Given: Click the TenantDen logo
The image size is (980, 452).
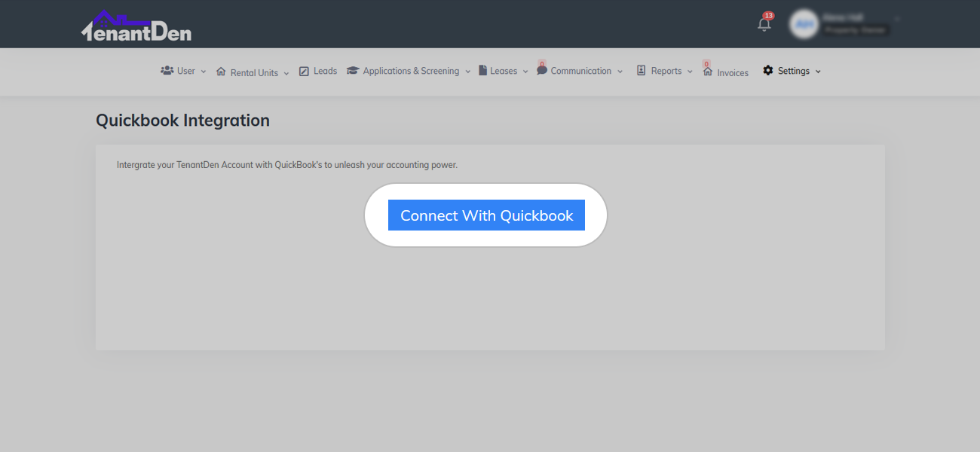Looking at the screenshot, I should coord(136,24).
